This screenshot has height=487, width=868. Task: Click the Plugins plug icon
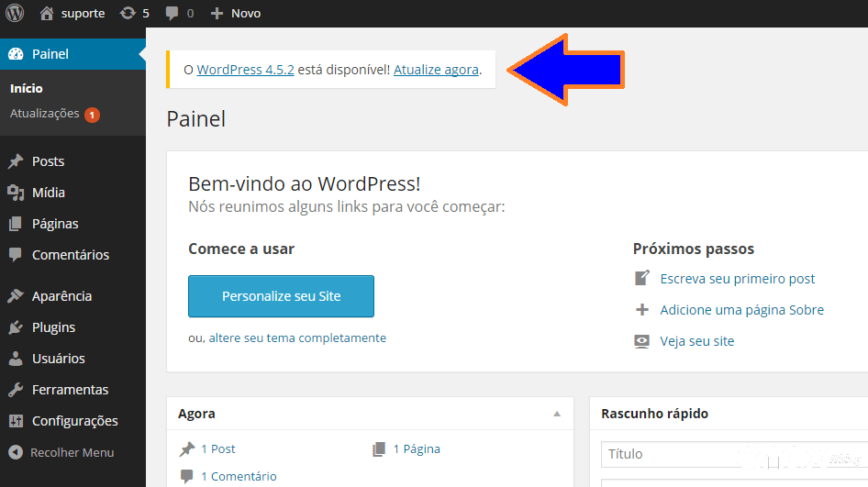[x=16, y=327]
